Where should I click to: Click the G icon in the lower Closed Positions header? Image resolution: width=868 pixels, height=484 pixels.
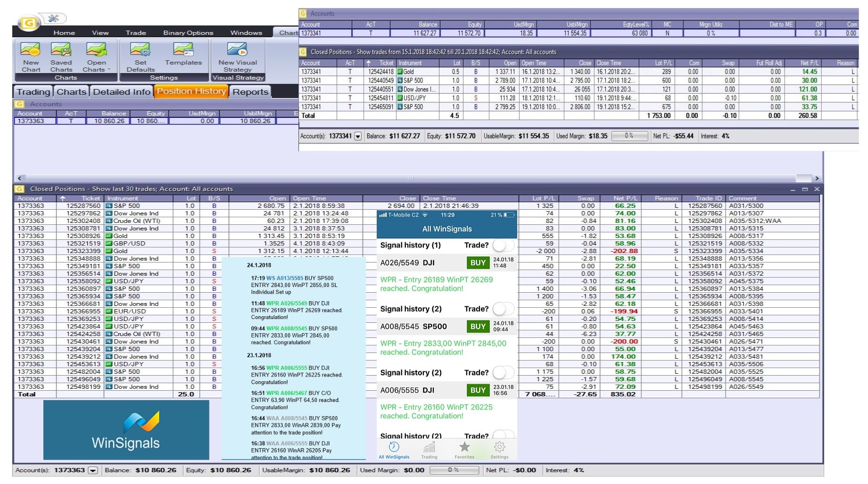click(20, 189)
